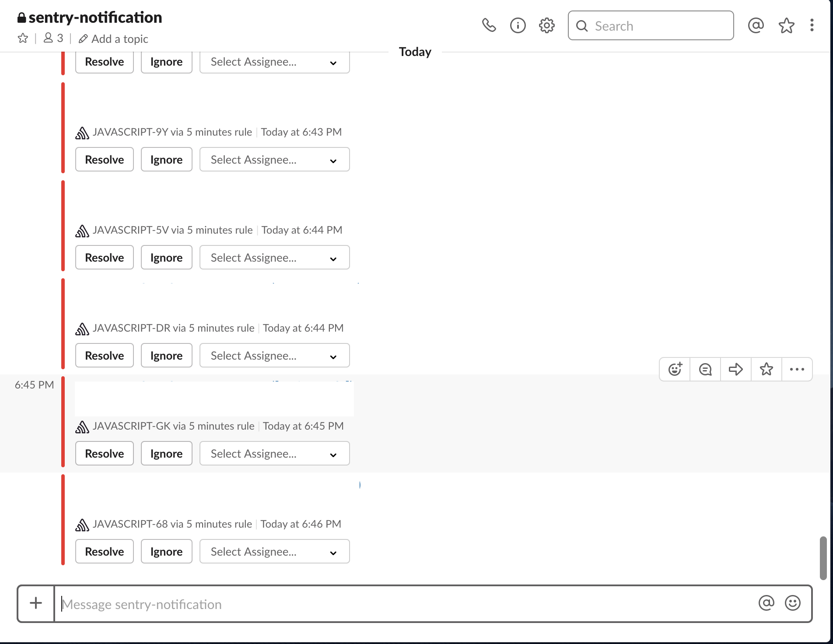Add reaction to the 6:45 PM message
The width and height of the screenshot is (833, 644).
pos(675,369)
